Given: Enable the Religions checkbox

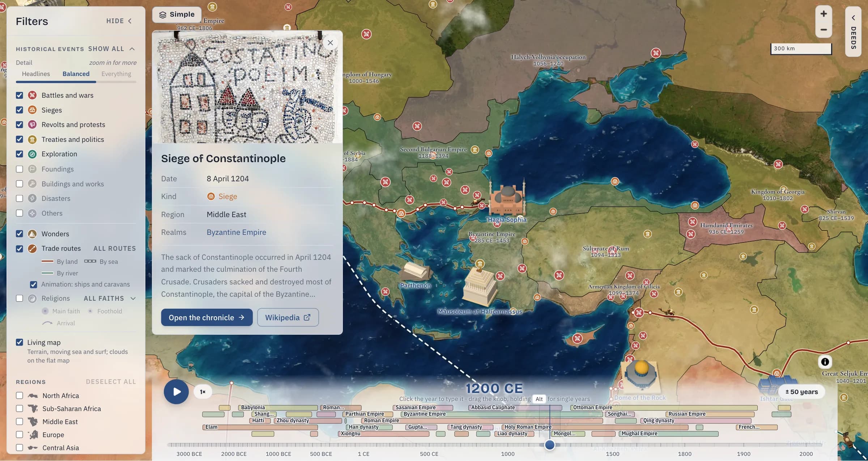Looking at the screenshot, I should [20, 298].
